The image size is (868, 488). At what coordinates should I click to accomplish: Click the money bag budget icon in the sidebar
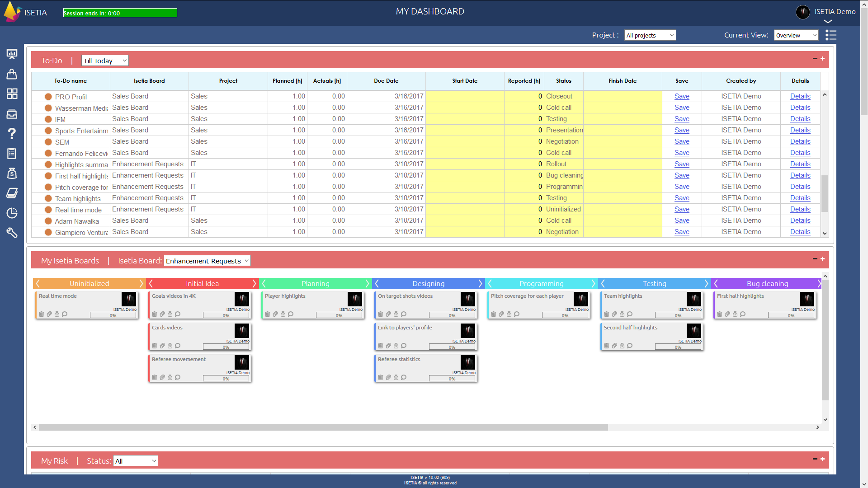click(x=12, y=173)
